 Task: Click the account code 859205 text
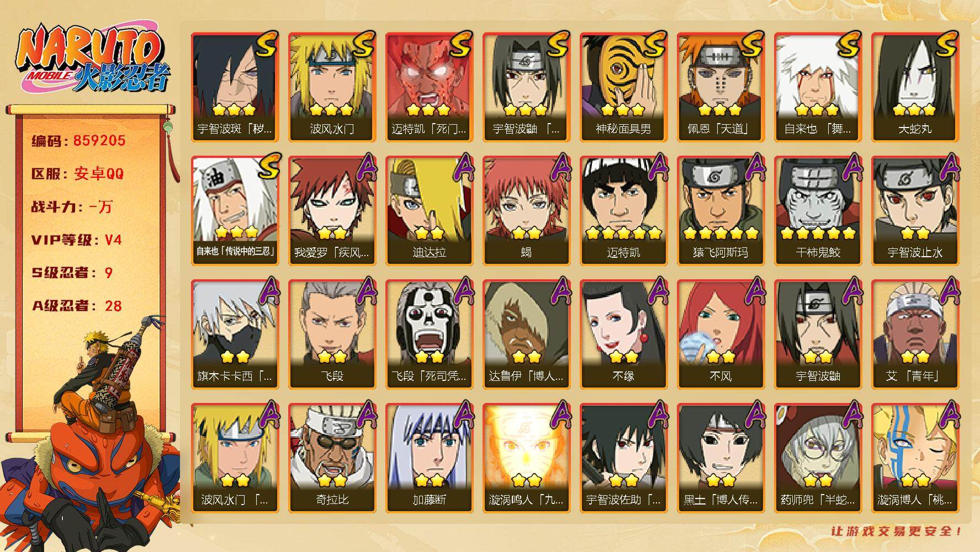pyautogui.click(x=99, y=140)
